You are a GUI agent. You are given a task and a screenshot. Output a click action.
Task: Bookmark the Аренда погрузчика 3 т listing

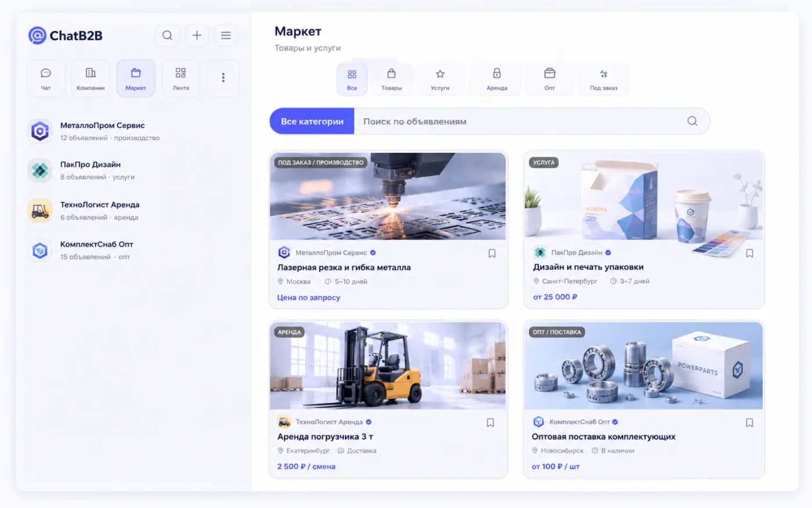(490, 423)
